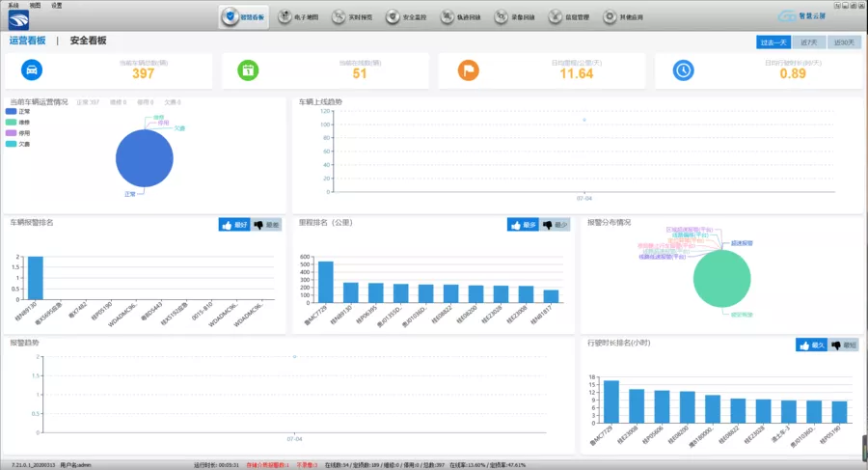Click the blue 正常 vehicle status pie

pyautogui.click(x=145, y=158)
